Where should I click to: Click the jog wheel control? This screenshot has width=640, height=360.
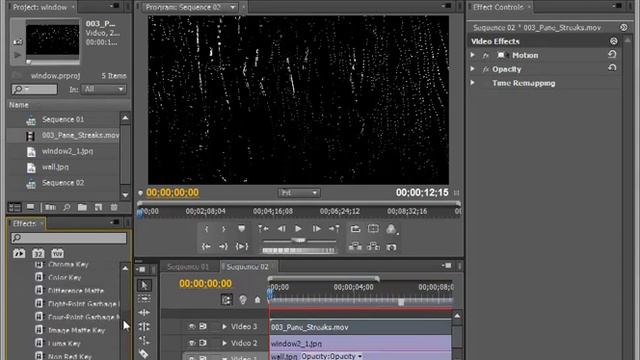[299, 250]
